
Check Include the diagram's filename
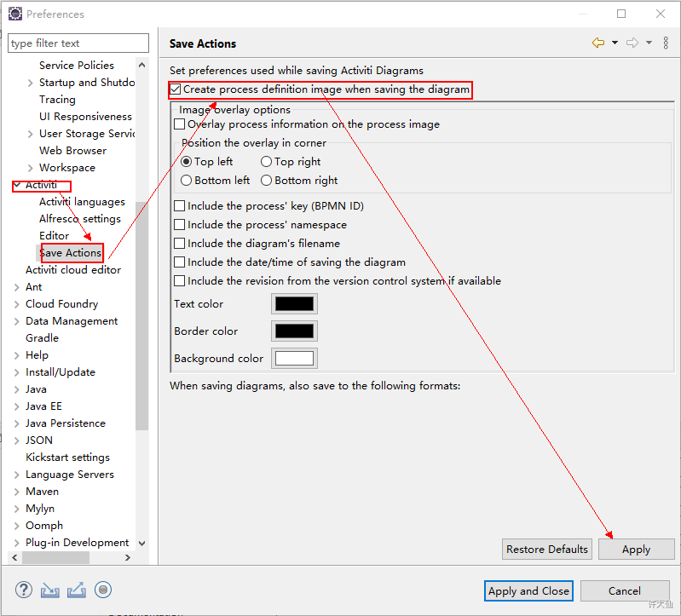pos(179,243)
